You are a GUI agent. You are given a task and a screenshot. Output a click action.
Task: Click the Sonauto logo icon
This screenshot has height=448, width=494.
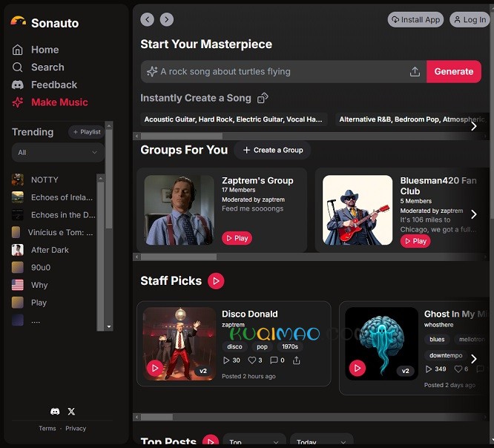click(18, 21)
